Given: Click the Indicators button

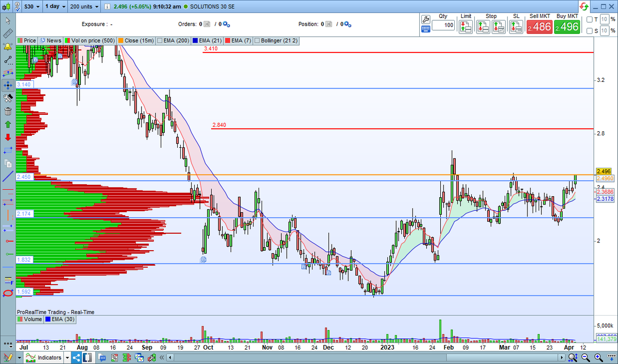Looking at the screenshot, I should click(45, 357).
